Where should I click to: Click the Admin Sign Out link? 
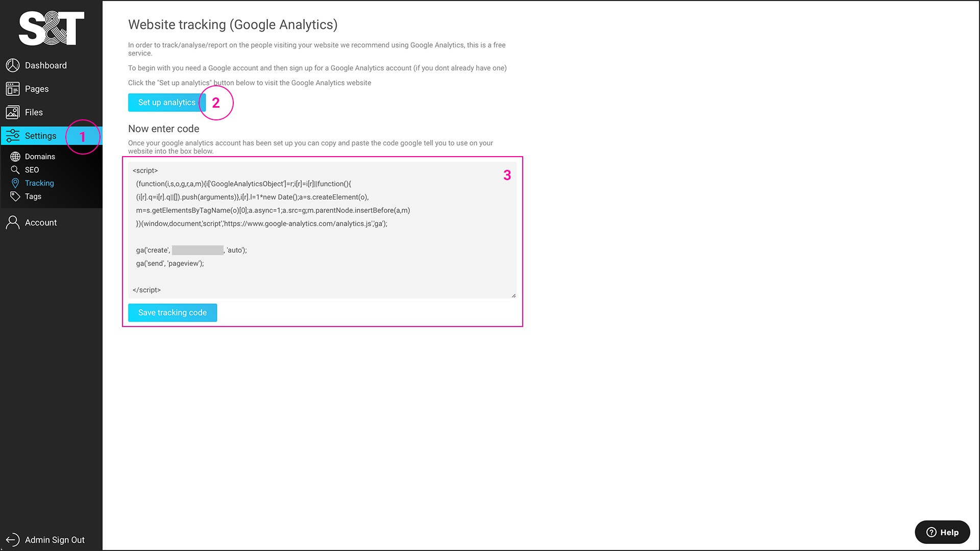click(46, 540)
